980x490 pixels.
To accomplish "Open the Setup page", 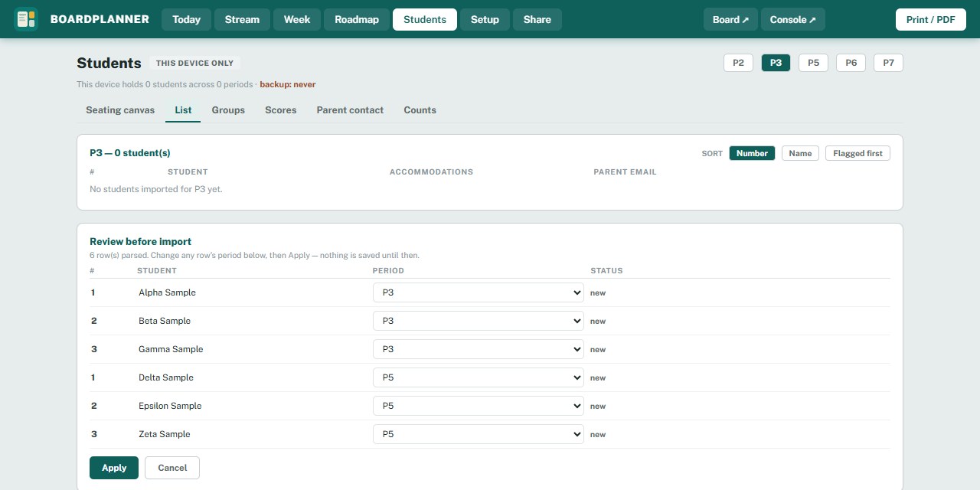I will pos(485,19).
